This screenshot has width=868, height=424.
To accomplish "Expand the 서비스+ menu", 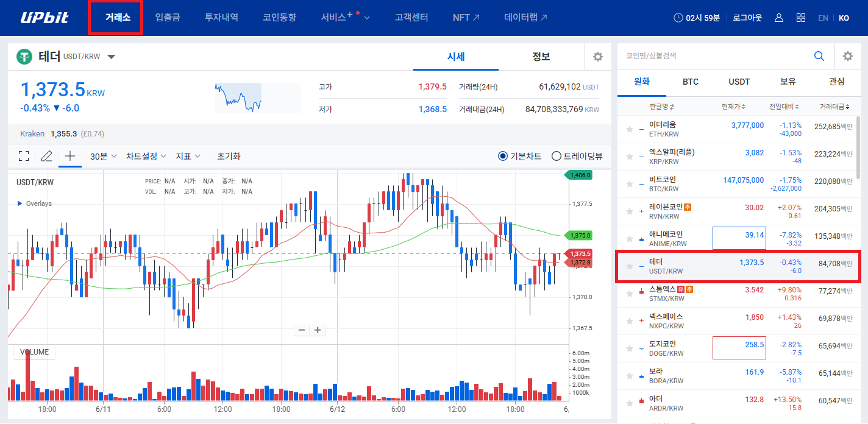I will point(346,17).
